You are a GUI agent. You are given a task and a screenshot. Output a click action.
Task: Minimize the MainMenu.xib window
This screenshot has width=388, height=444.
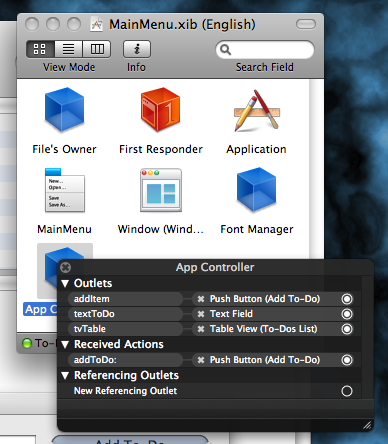point(53,24)
